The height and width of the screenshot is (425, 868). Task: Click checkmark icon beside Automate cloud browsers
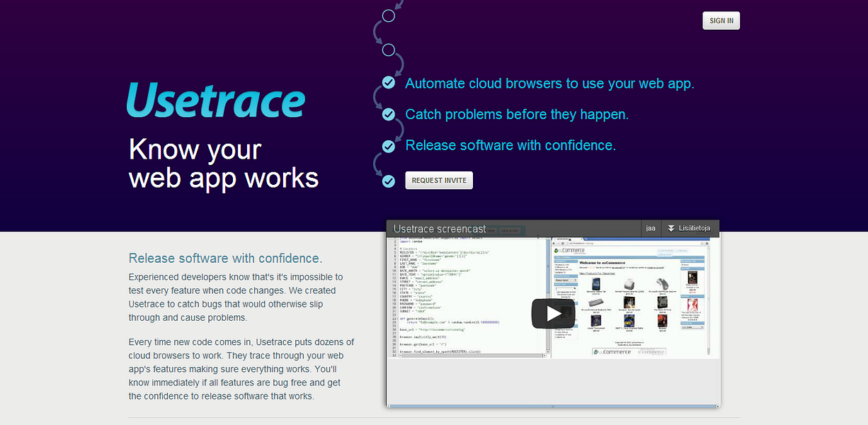pos(389,83)
